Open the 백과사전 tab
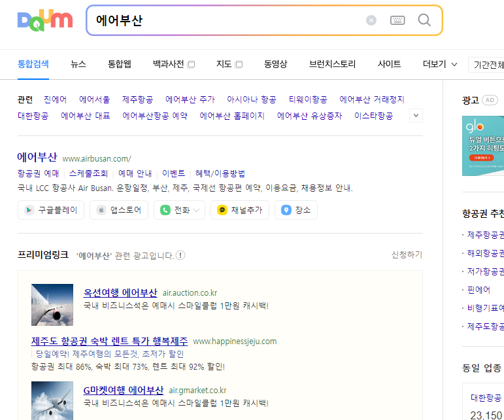This screenshot has height=420, width=504. [174, 64]
